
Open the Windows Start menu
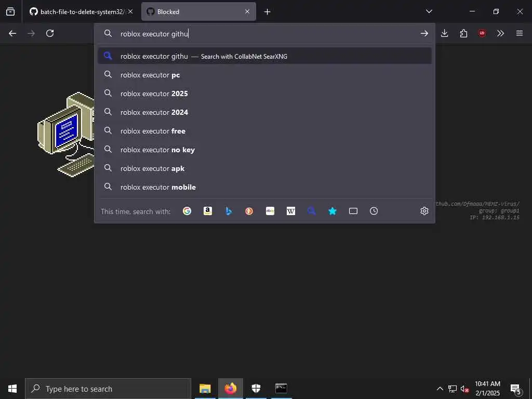tap(12, 389)
